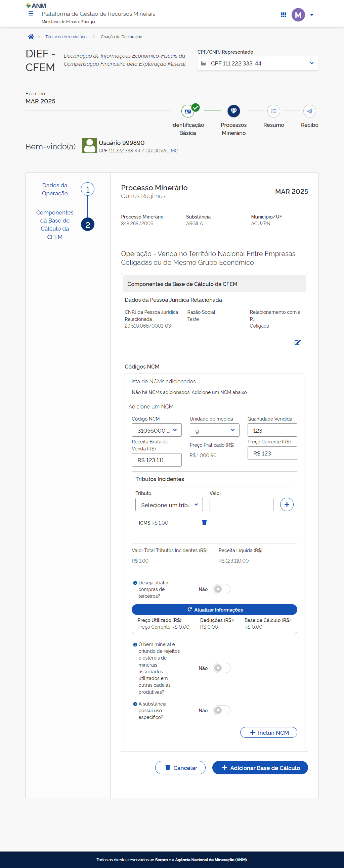Click the purple M user avatar
This screenshot has height=868, width=344.
298,15
